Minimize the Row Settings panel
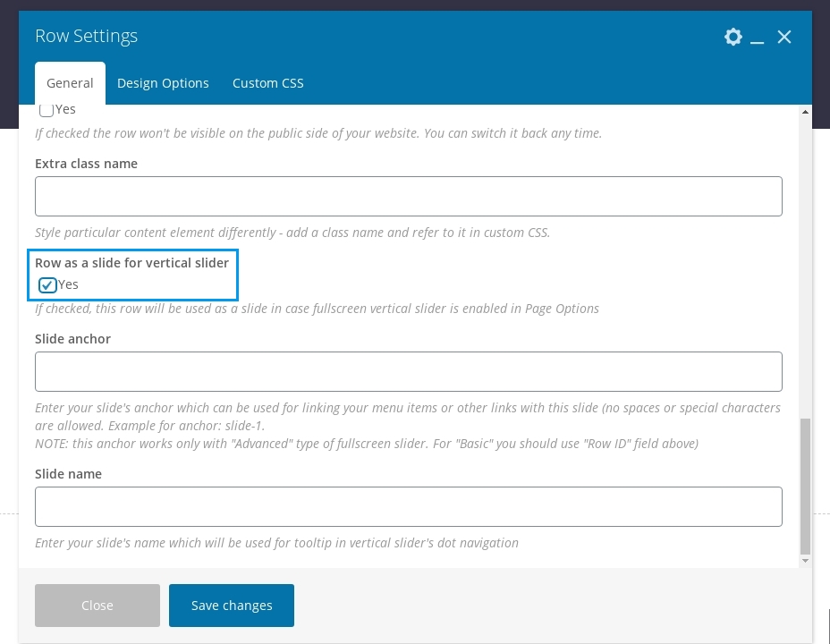Screen dimensions: 830x644 (x=758, y=38)
